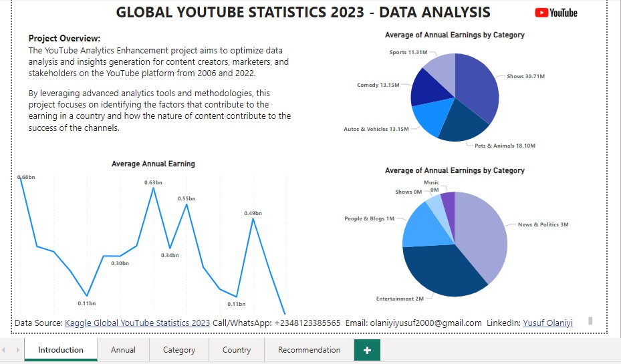Open the Yusuf Olaniyi LinkedIn link
Viewport: 621px width, 364px height.
point(547,323)
